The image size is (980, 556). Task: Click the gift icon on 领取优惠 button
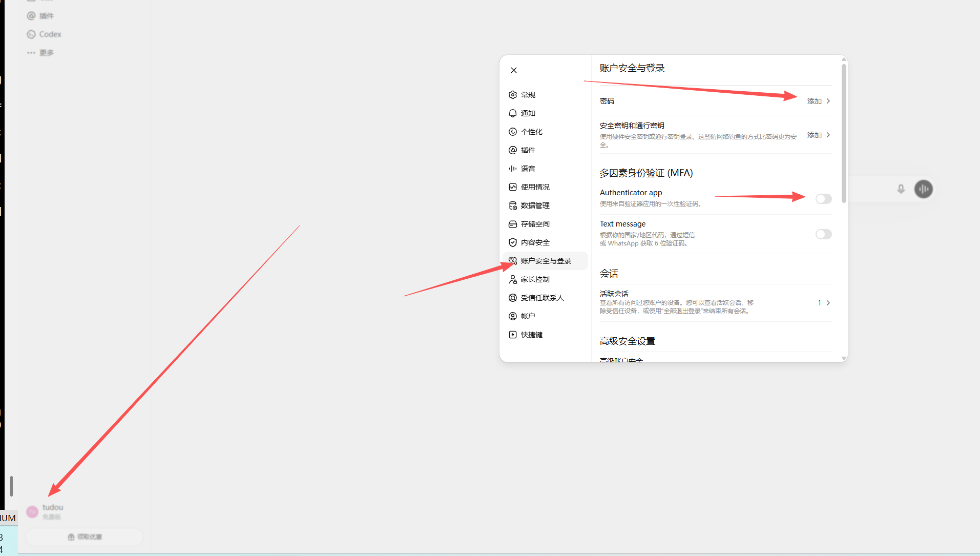71,537
